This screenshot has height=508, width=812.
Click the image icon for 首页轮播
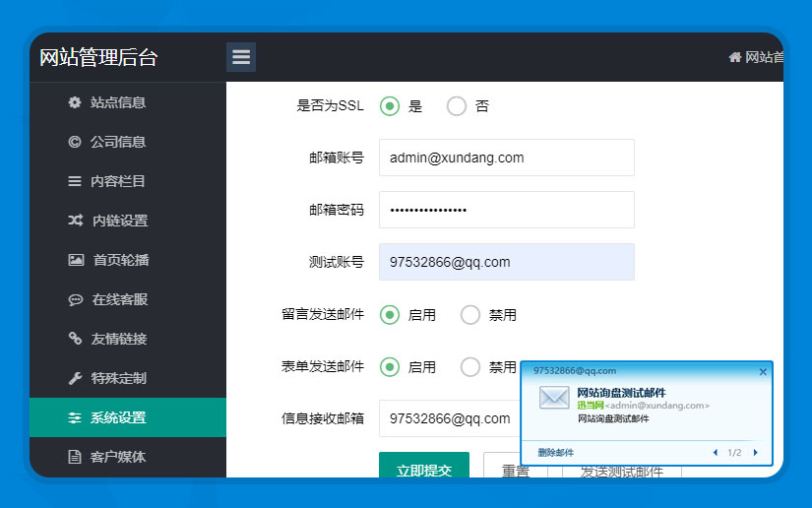[x=76, y=260]
